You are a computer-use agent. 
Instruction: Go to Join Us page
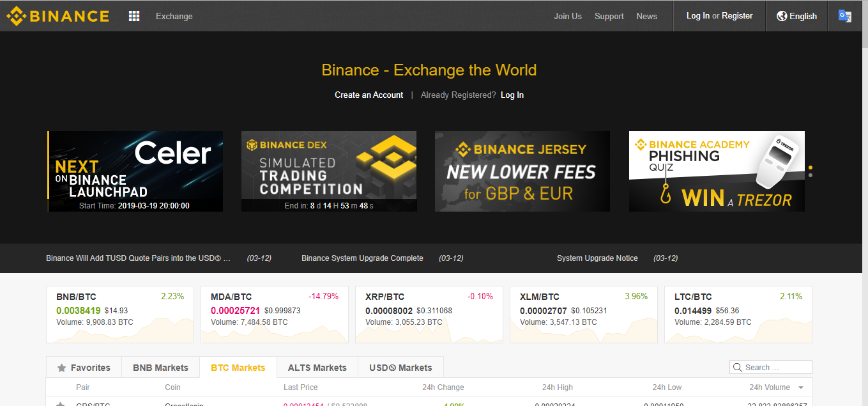[x=568, y=16]
